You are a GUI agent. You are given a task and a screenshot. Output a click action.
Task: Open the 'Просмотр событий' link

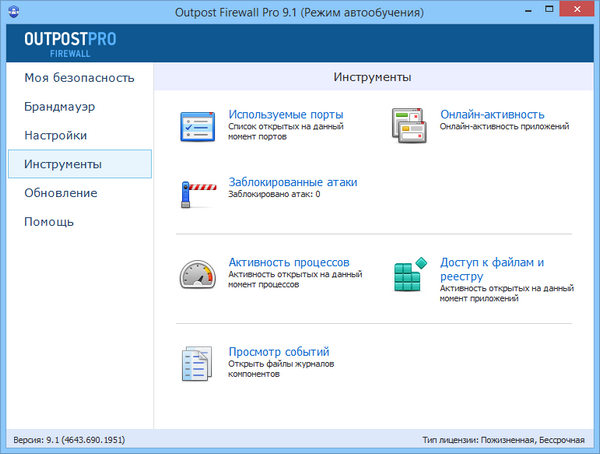click(x=278, y=352)
